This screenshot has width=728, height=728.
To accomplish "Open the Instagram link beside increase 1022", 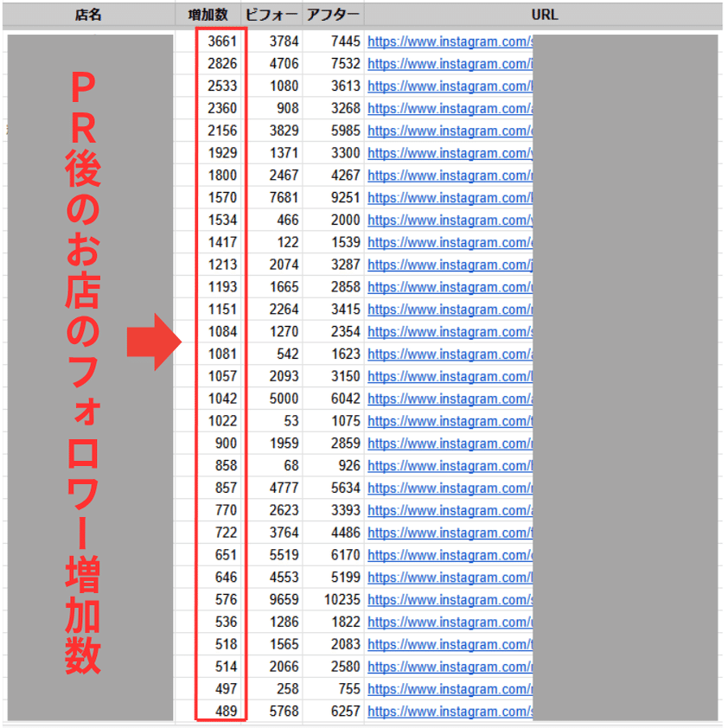I will tap(449, 421).
